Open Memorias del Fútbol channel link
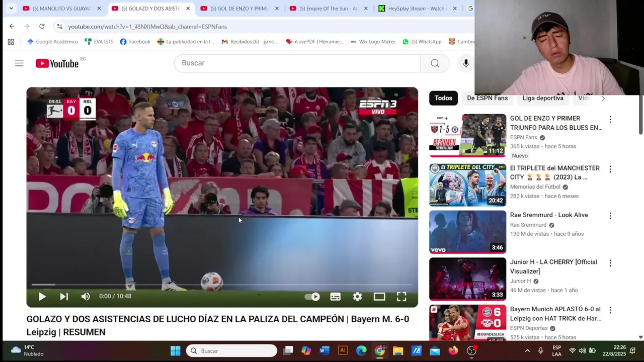Screen dimensions: 644x362 (535, 187)
